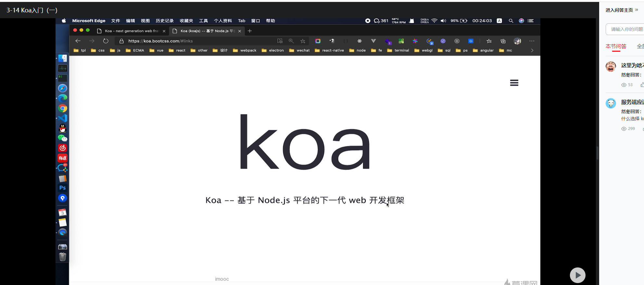Go back with the Edge back arrow
644x285 pixels.
(x=78, y=41)
